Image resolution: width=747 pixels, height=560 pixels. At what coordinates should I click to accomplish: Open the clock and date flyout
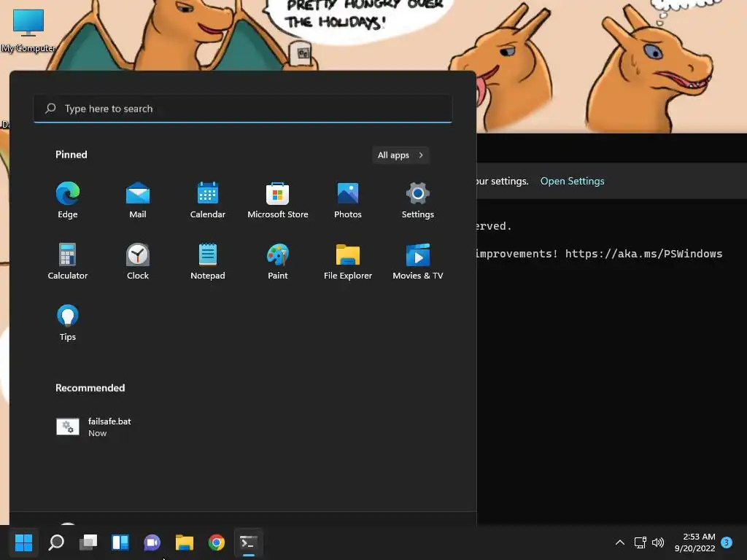(695, 542)
